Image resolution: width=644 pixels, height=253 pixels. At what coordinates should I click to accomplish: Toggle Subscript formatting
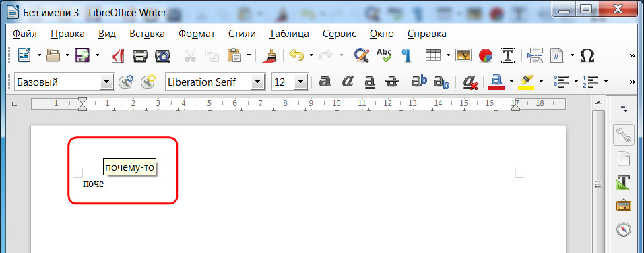point(441,82)
